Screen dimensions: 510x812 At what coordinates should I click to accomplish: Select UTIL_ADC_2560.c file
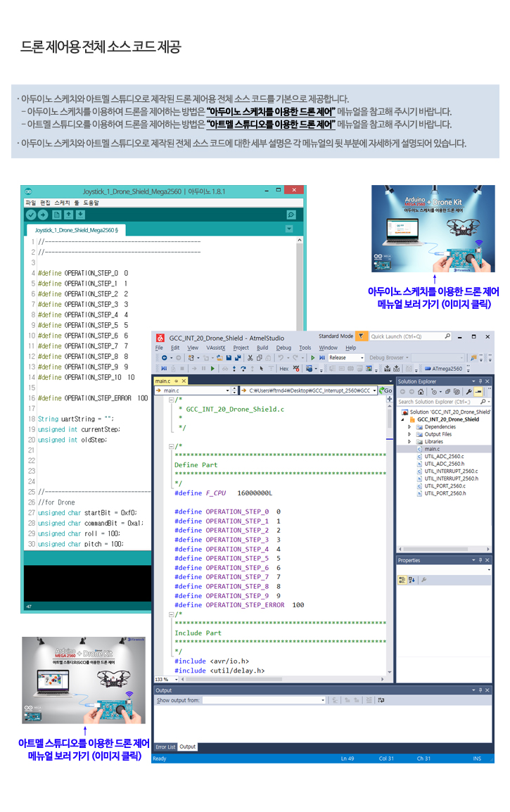click(x=444, y=456)
